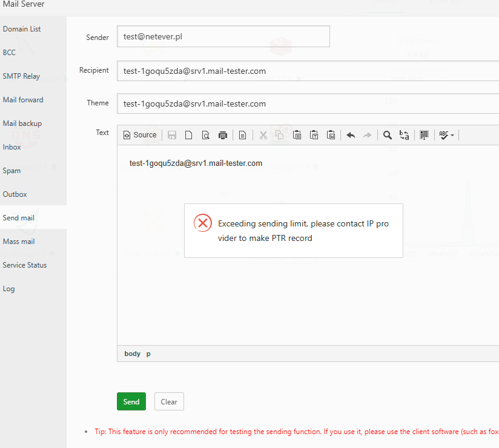
Task: Select the body element path tag
Action: 132,354
